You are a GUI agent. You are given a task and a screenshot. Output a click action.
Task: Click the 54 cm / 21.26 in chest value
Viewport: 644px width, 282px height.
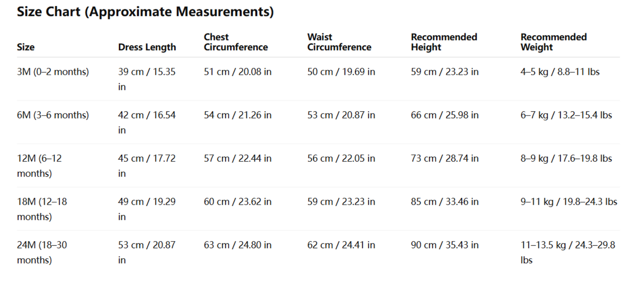tap(237, 115)
